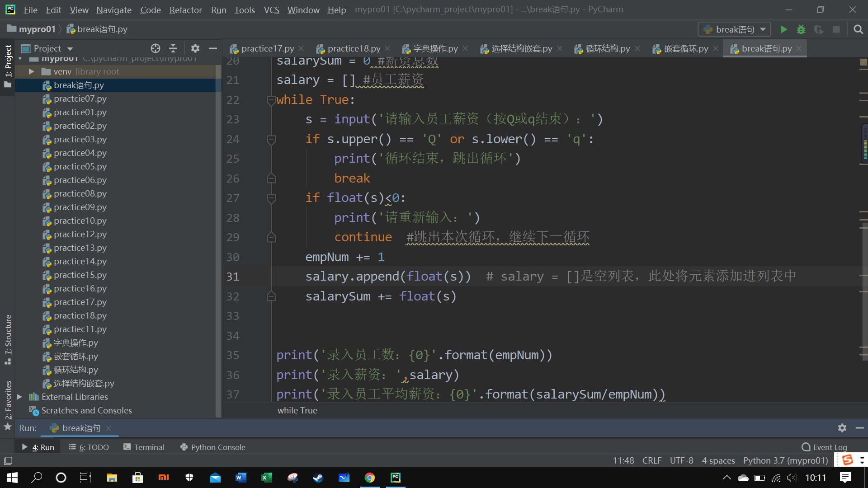
Task: Launch Chrome from the taskbar
Action: pyautogui.click(x=370, y=478)
